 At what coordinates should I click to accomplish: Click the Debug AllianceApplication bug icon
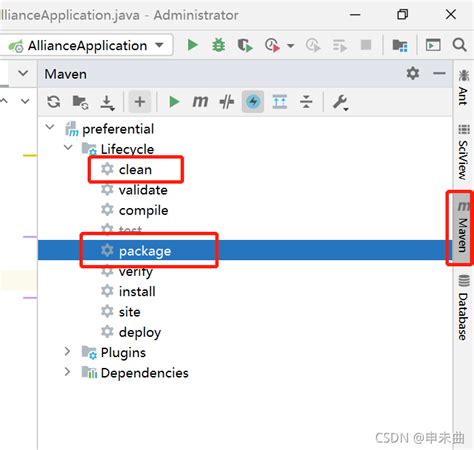coord(219,45)
